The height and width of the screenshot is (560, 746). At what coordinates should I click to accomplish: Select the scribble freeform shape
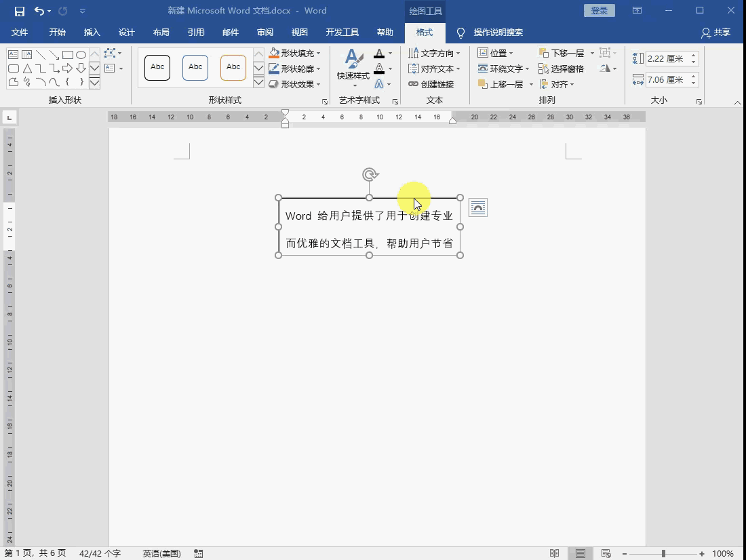(27, 82)
